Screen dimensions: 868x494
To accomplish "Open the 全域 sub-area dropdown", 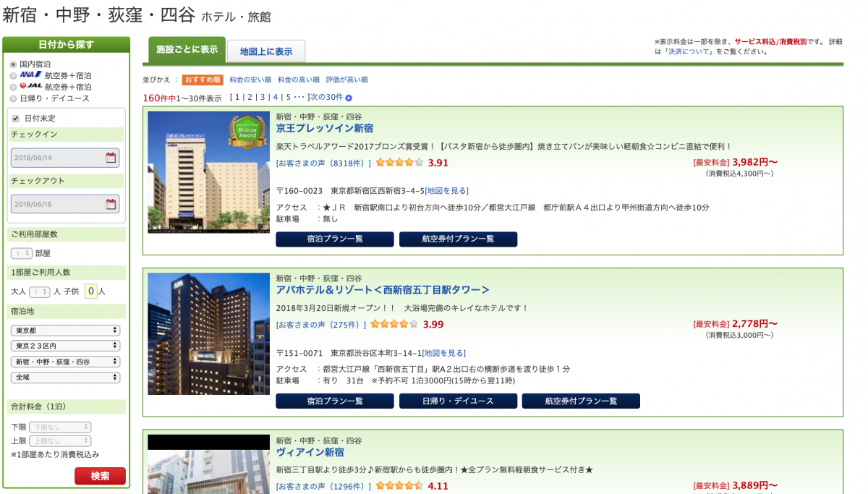I will coord(66,377).
